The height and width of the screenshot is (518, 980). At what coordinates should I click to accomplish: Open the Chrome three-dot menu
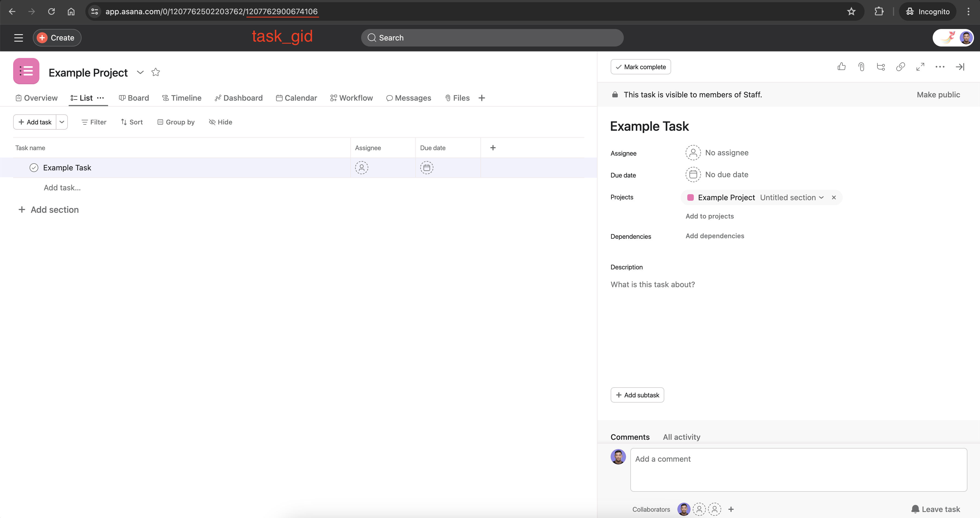(968, 11)
